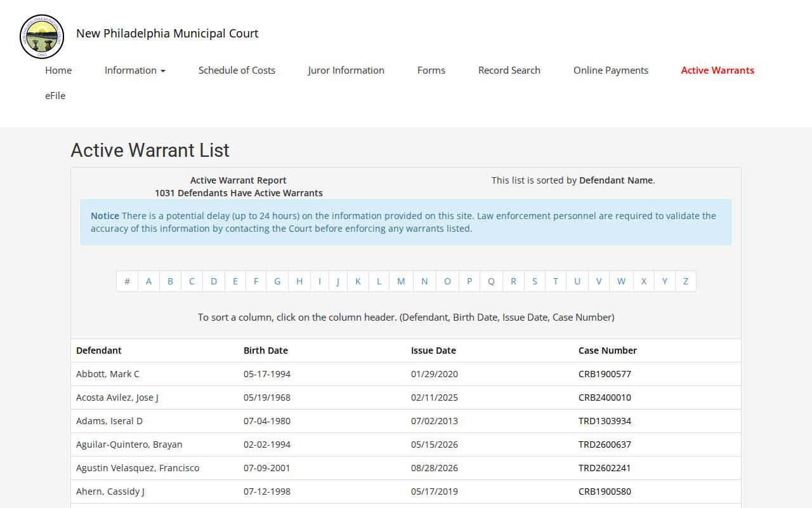
Task: Choose letter Z in alphabet pager
Action: point(685,281)
